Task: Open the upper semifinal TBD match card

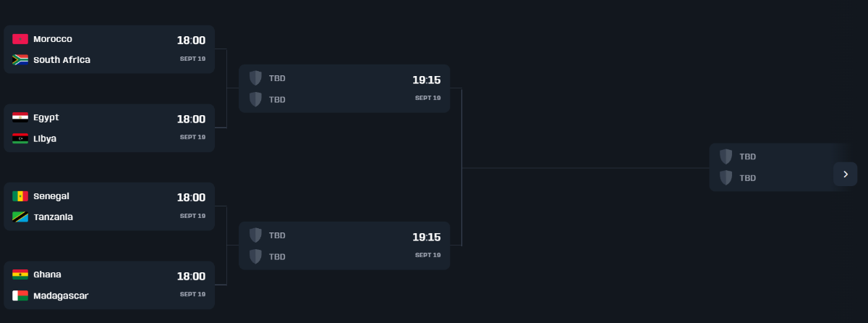Action: click(x=344, y=88)
